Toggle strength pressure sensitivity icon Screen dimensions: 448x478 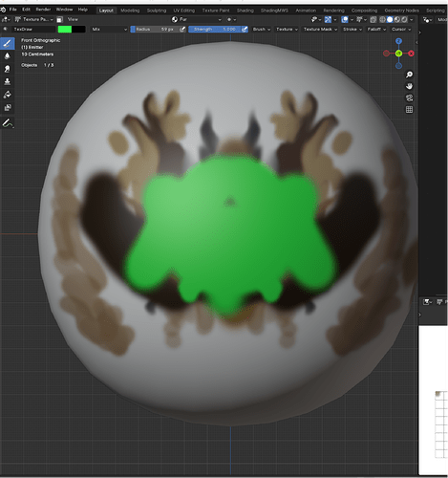click(245, 30)
